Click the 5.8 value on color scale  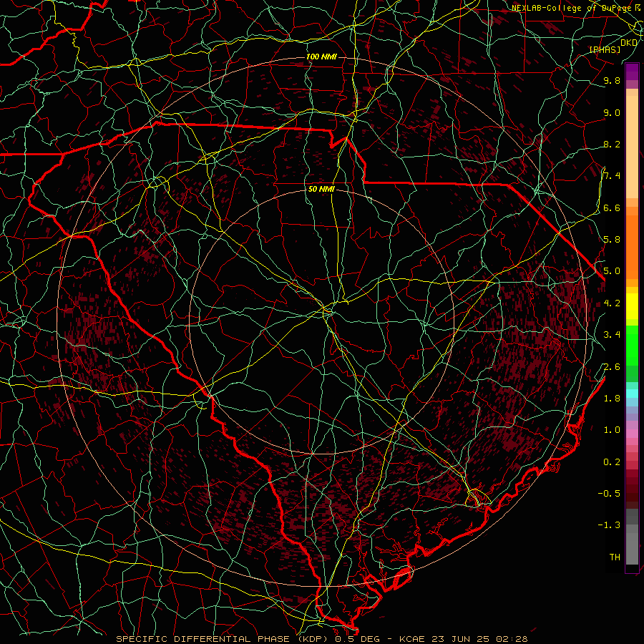[x=612, y=240]
